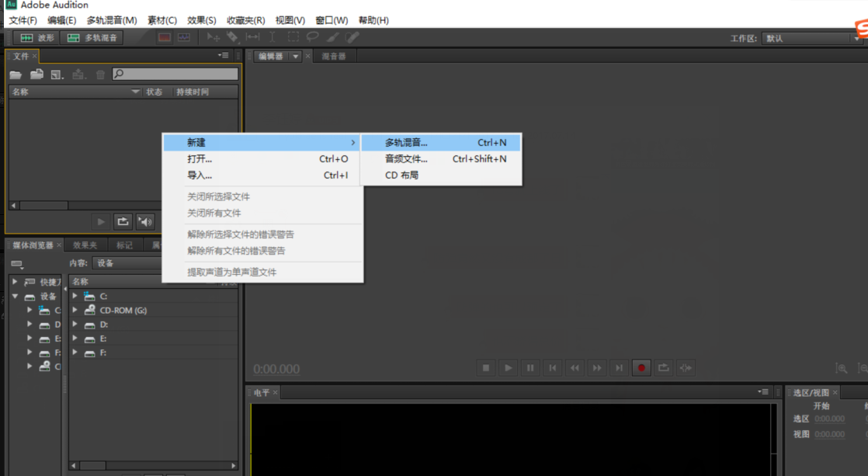868x476 pixels.
Task: Toggle the spectral frequency display icon
Action: coord(165,37)
